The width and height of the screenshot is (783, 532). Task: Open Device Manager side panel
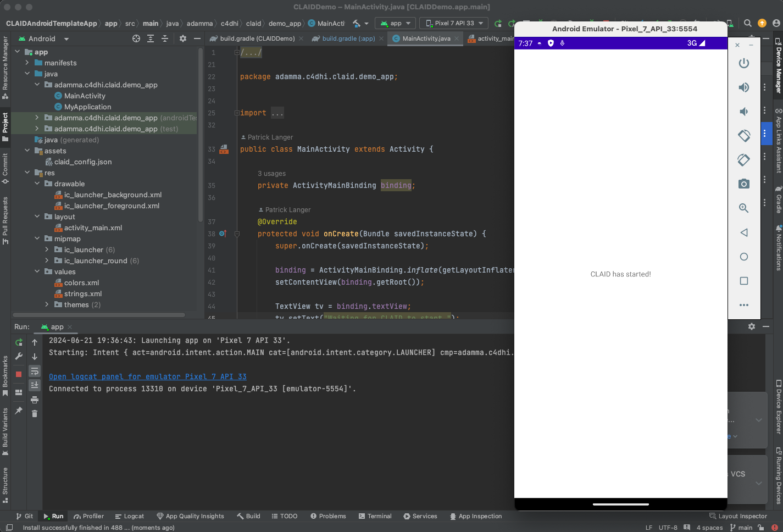[x=778, y=65]
